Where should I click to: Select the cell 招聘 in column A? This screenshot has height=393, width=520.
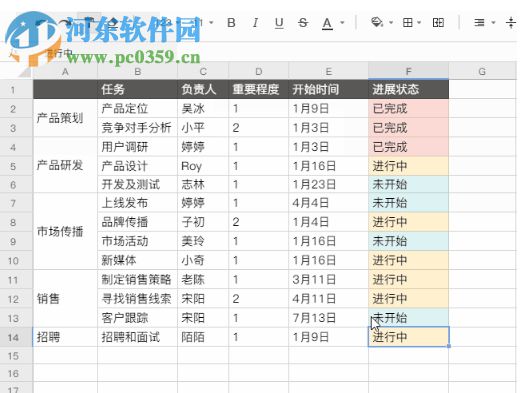pyautogui.click(x=65, y=337)
